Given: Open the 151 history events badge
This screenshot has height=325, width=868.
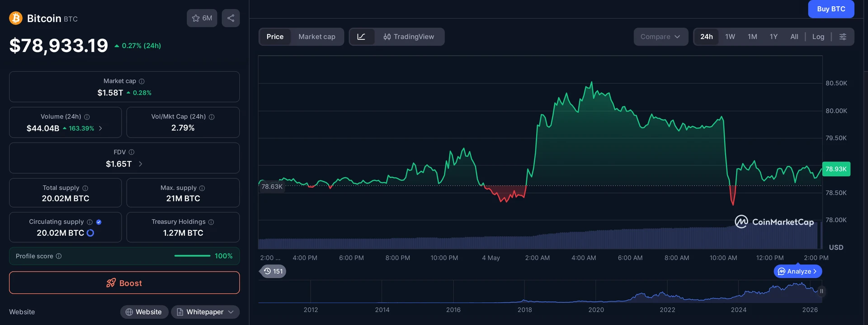Looking at the screenshot, I should click(274, 271).
